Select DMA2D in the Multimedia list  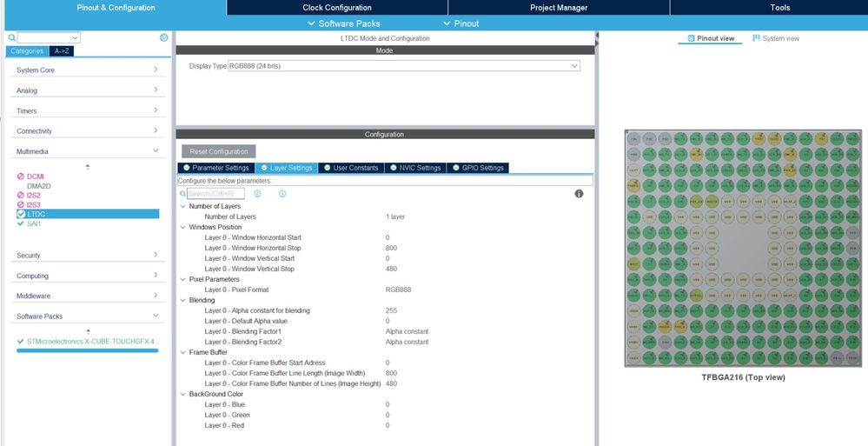pyautogui.click(x=39, y=185)
